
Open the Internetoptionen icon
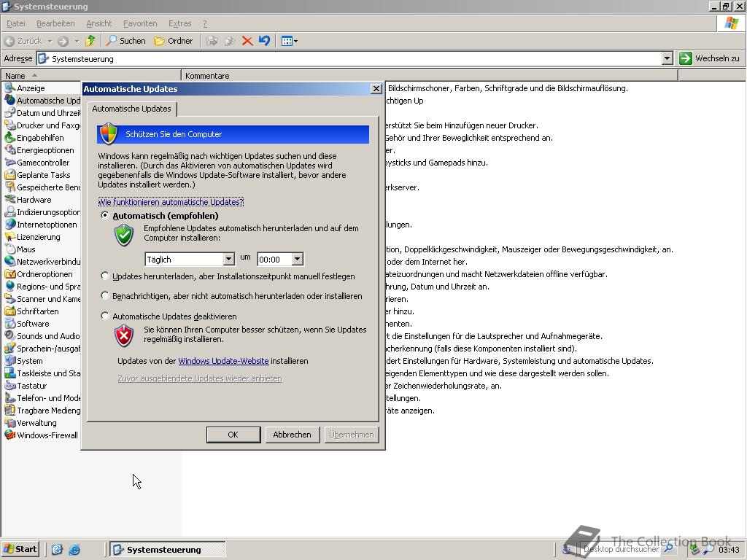10,225
